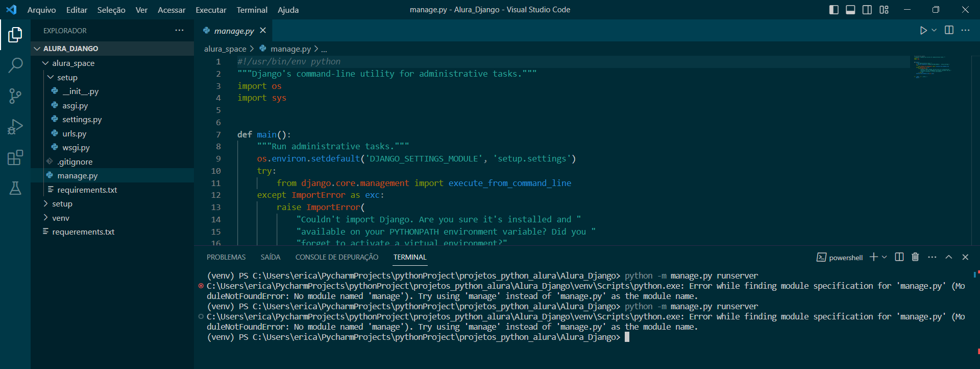Open the Acessar menu
The height and width of the screenshot is (369, 980).
pos(171,10)
